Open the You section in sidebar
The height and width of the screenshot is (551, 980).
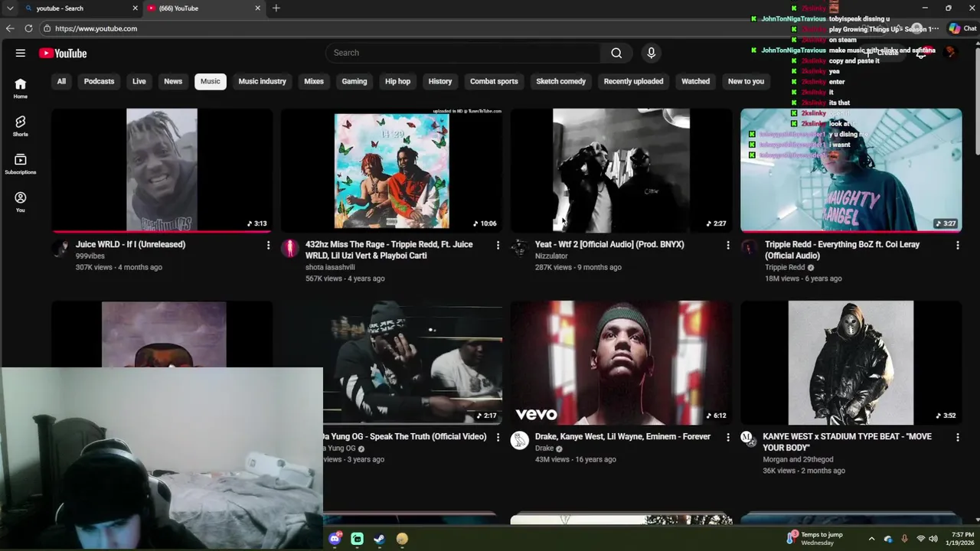21,202
